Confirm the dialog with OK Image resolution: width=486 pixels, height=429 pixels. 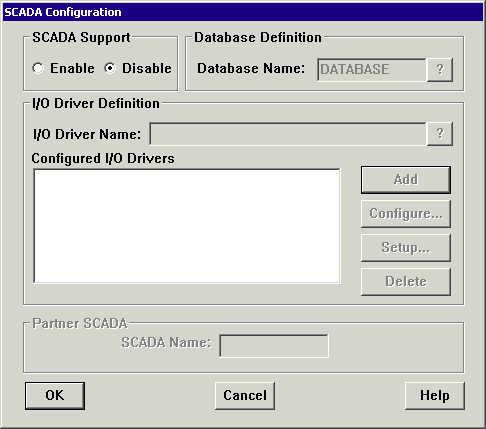click(x=55, y=396)
